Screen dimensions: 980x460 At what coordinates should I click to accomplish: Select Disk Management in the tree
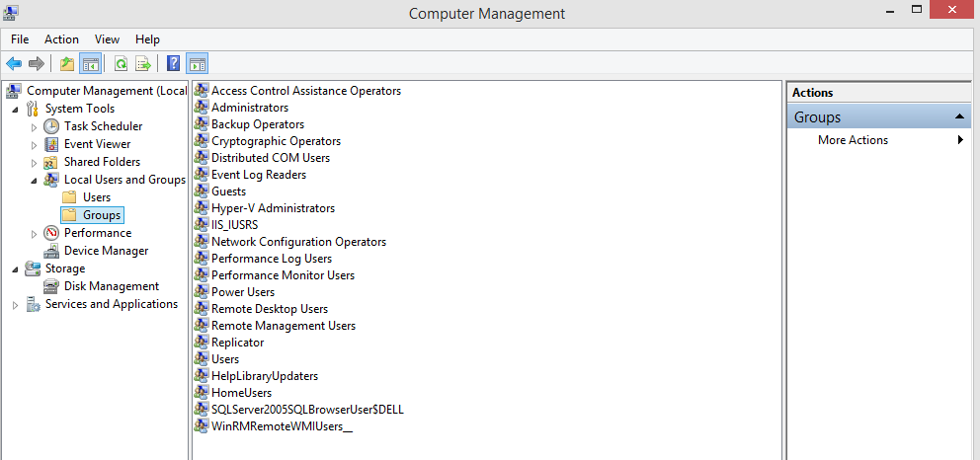(x=112, y=286)
